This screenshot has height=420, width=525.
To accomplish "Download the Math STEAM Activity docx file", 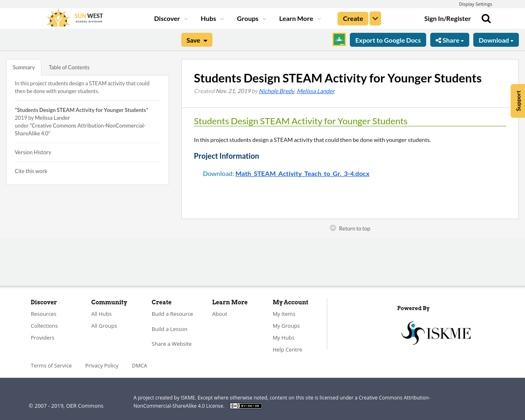I will pyautogui.click(x=302, y=173).
